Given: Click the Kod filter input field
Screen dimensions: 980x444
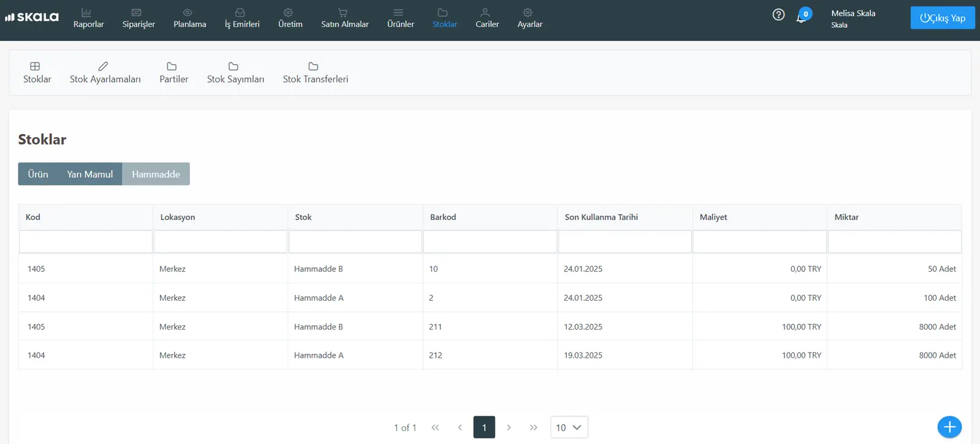Looking at the screenshot, I should [x=86, y=242].
